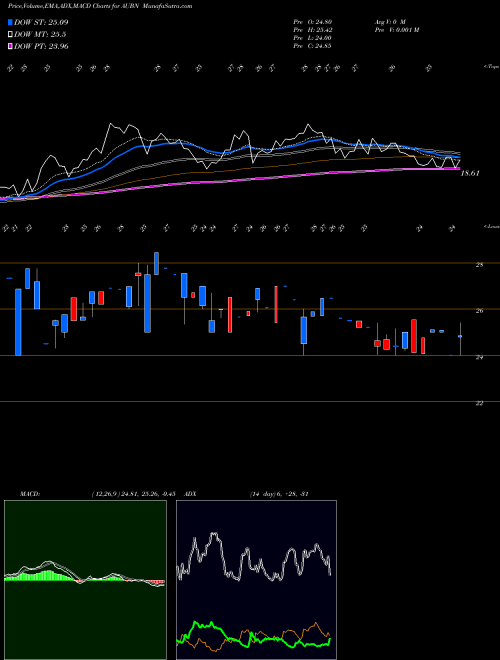
Task: Select the DOW ST: 25.09 label
Action: [x=41, y=22]
